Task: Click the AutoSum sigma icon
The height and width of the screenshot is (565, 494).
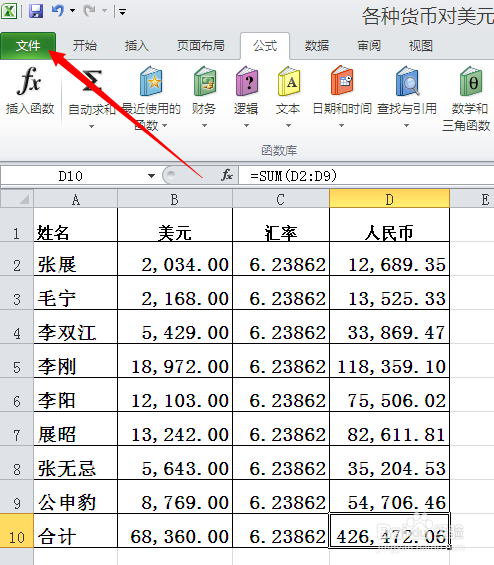Action: pyautogui.click(x=91, y=81)
